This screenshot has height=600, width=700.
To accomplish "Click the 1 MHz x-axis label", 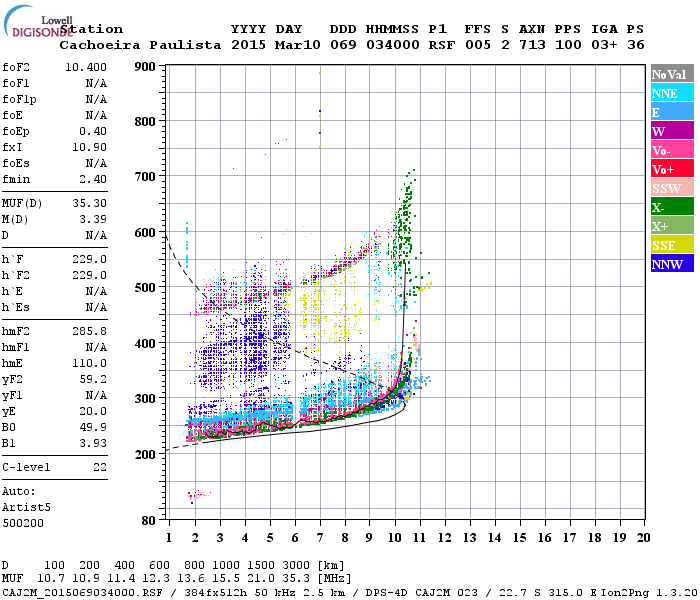I will tap(169, 538).
